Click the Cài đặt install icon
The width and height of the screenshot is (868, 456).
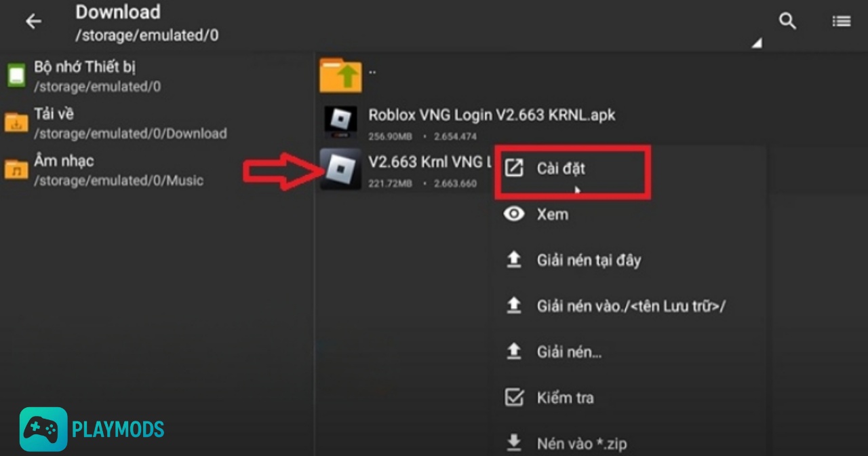515,168
